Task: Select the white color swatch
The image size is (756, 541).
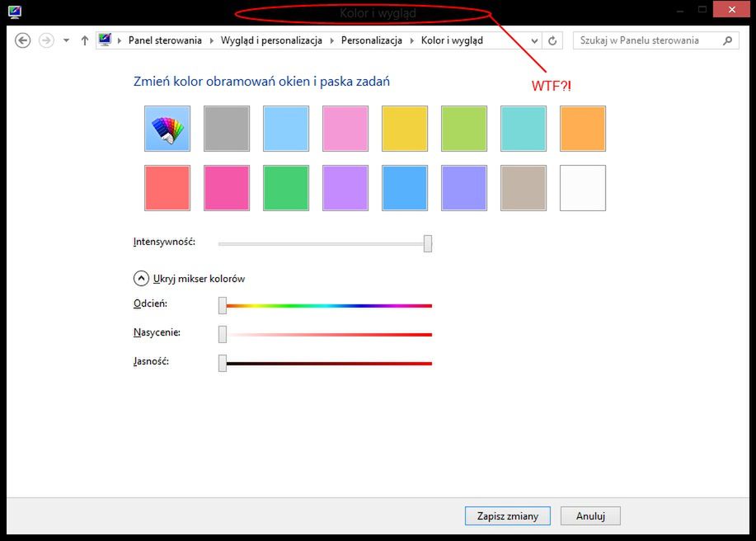Action: pos(582,188)
